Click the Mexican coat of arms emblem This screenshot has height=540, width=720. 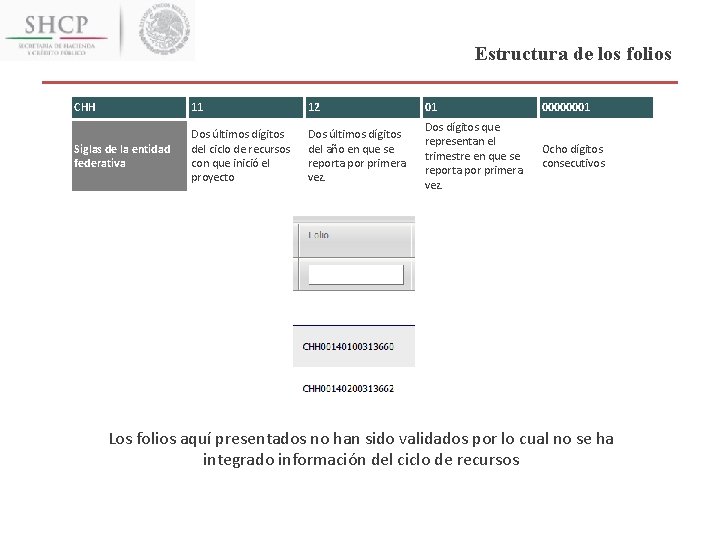[x=164, y=28]
